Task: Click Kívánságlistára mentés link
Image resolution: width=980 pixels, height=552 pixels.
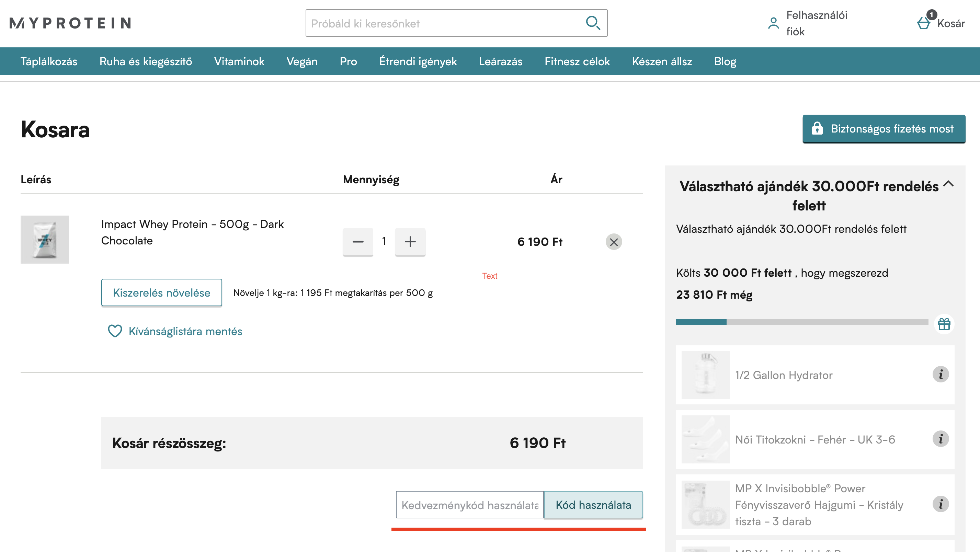Action: click(x=185, y=331)
